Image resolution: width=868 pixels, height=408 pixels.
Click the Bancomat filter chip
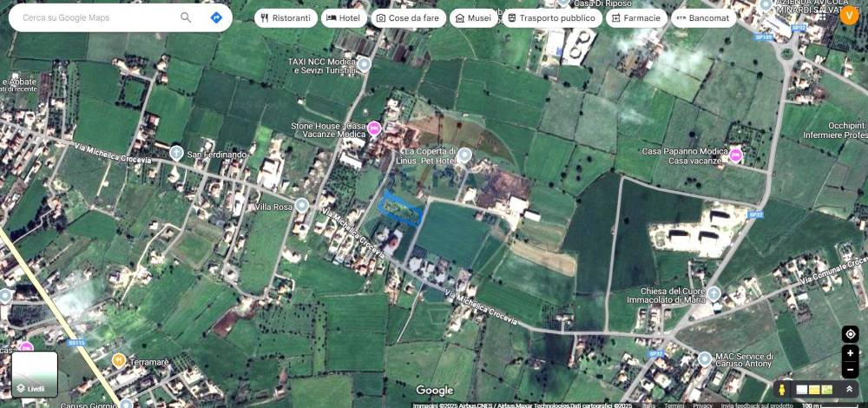(703, 17)
